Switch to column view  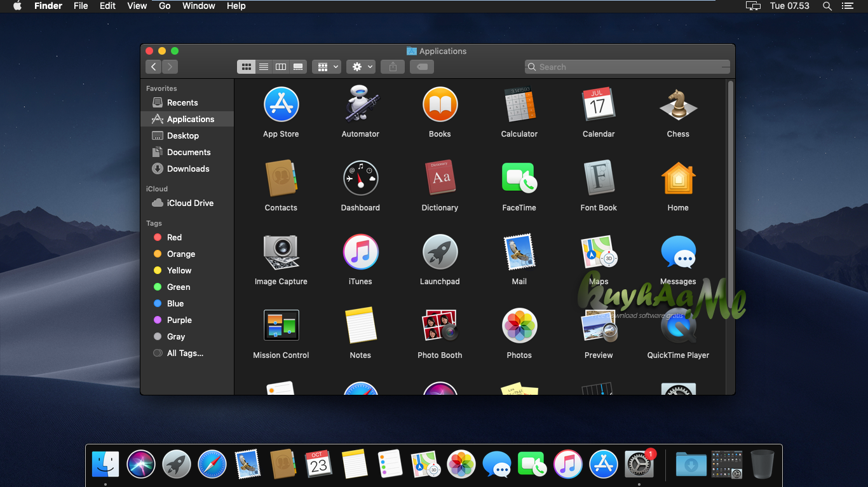click(281, 67)
